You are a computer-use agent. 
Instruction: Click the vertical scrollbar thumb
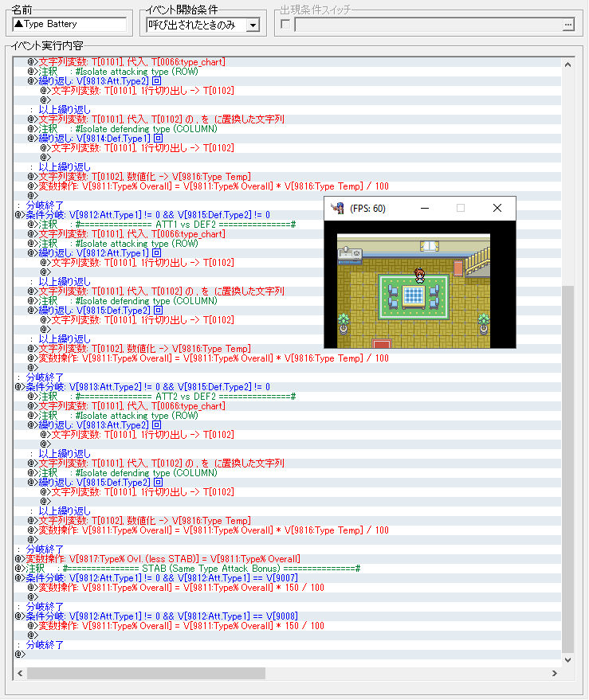tap(567, 469)
